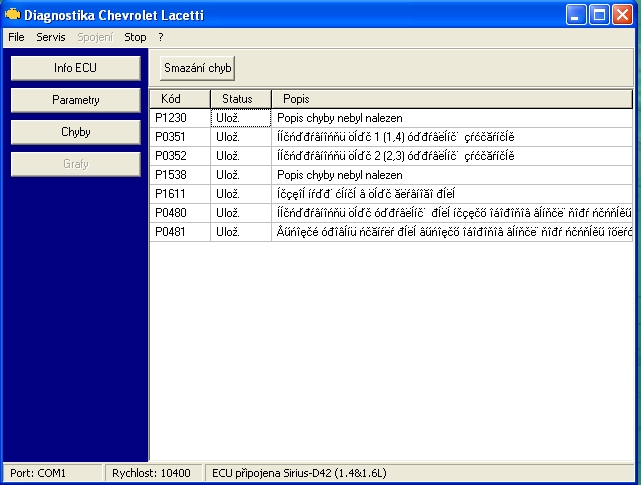Click the Port: COM1 status field
The height and width of the screenshot is (485, 641).
pyautogui.click(x=52, y=473)
